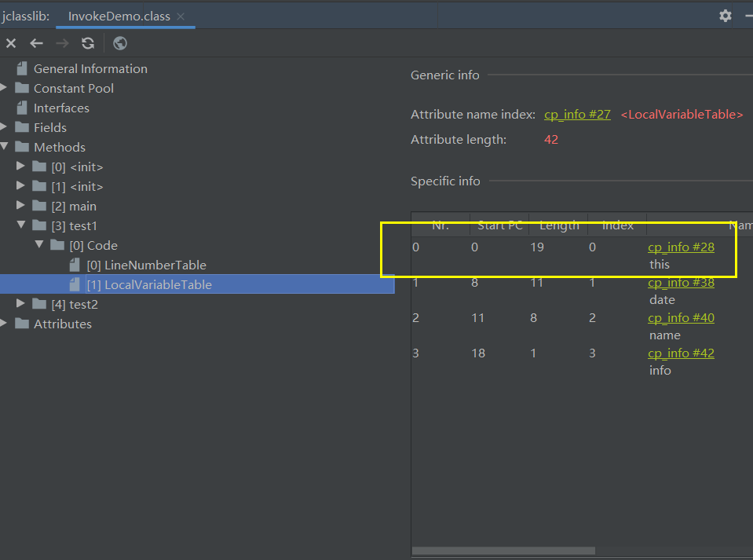The image size is (753, 560).
Task: Collapse the [3] test1 method arrow
Action: pyautogui.click(x=21, y=225)
